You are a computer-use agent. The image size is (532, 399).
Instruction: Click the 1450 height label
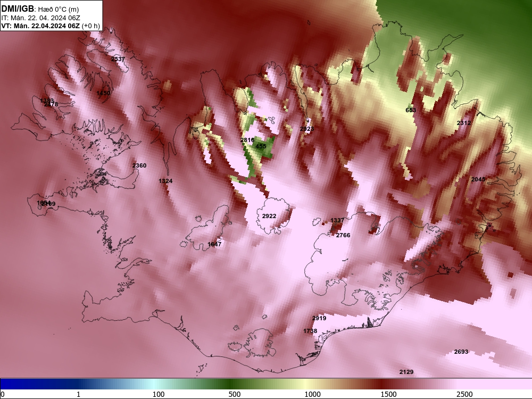pos(103,93)
